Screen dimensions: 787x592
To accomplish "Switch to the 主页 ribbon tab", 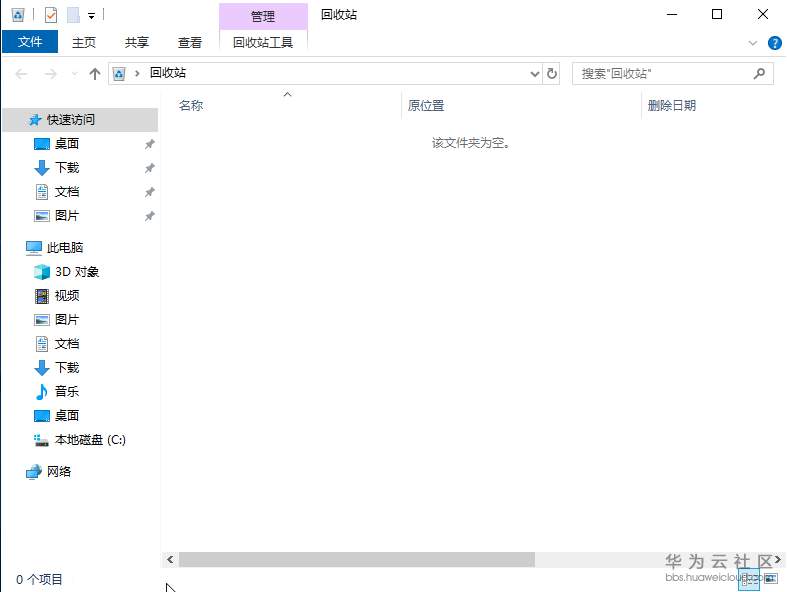I will 83,42.
